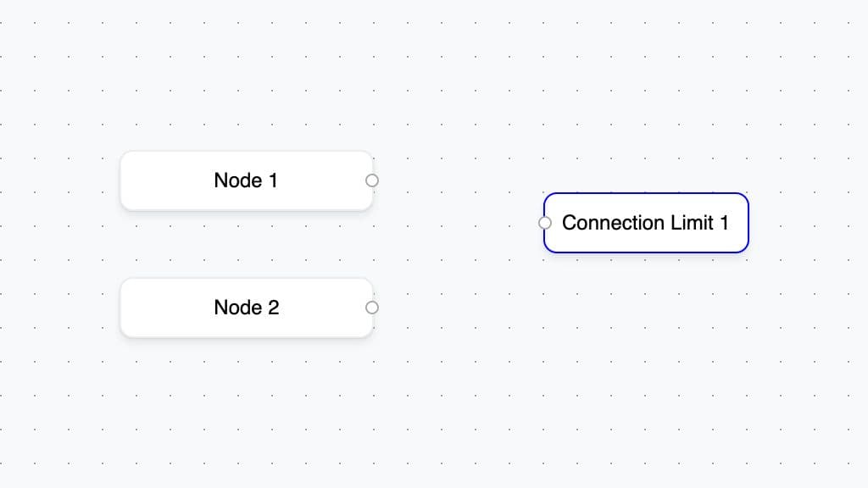
Task: Start a connection from Node 2's right circle
Action: click(372, 308)
